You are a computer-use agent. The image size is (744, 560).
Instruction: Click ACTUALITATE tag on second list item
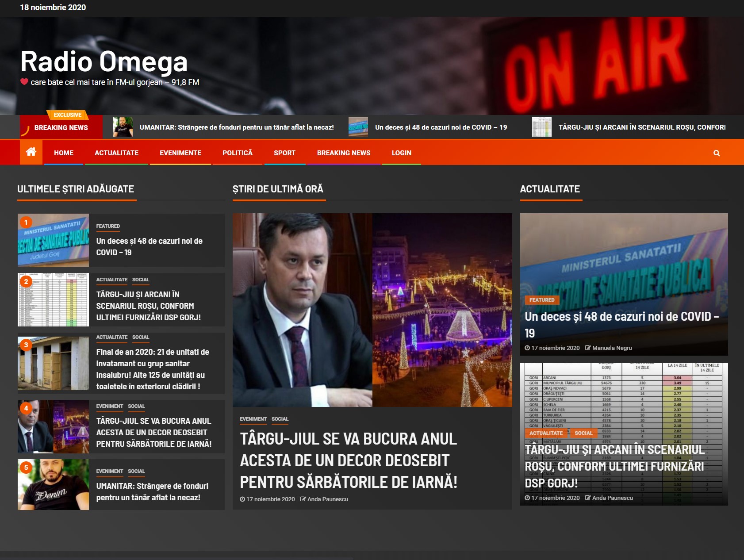[112, 280]
